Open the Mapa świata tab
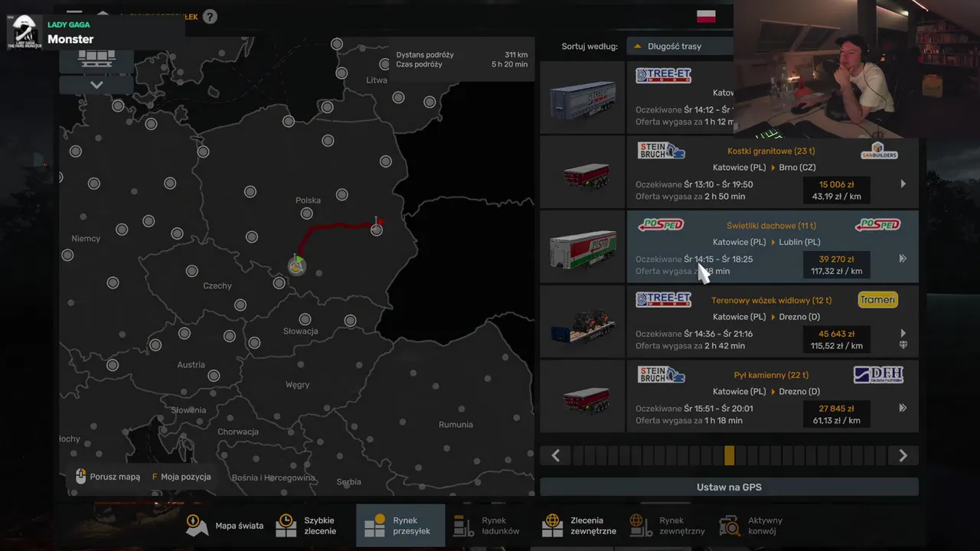Viewport: 980px width, 551px height. [x=225, y=526]
